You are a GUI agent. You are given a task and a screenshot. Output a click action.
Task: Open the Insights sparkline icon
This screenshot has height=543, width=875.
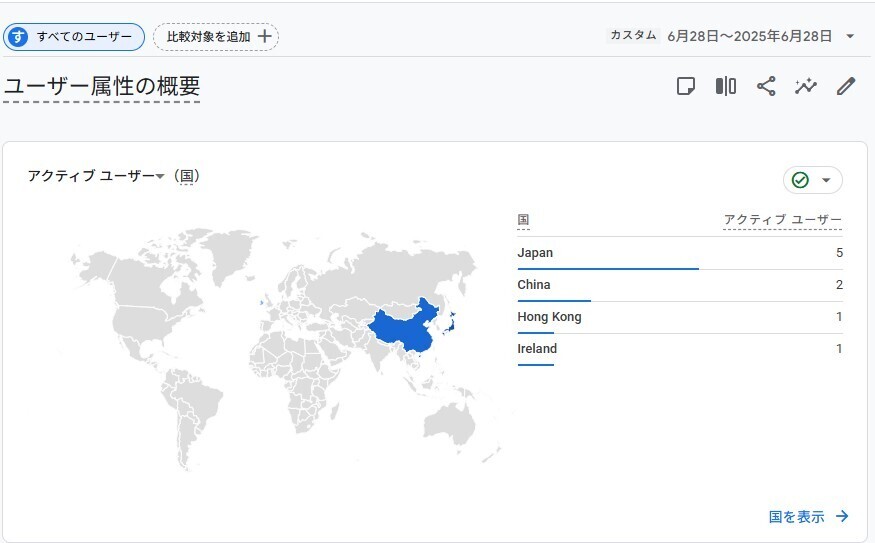(806, 86)
